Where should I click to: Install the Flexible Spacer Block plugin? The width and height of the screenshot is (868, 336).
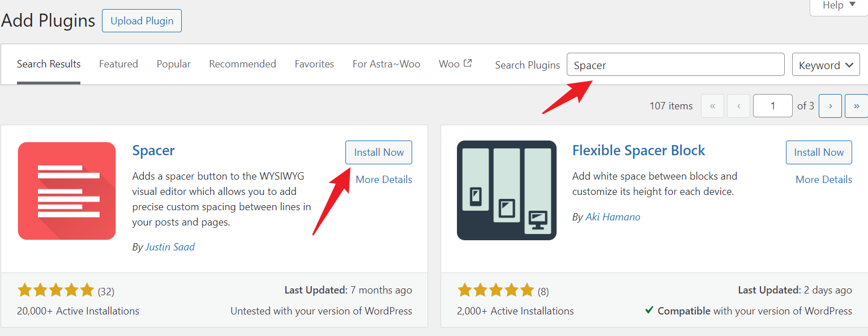click(x=819, y=152)
